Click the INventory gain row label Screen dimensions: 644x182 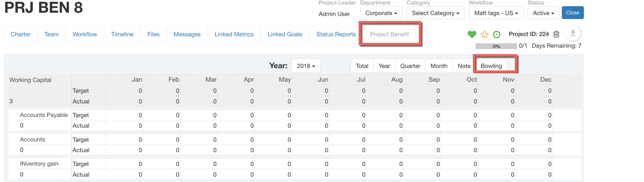click(39, 164)
